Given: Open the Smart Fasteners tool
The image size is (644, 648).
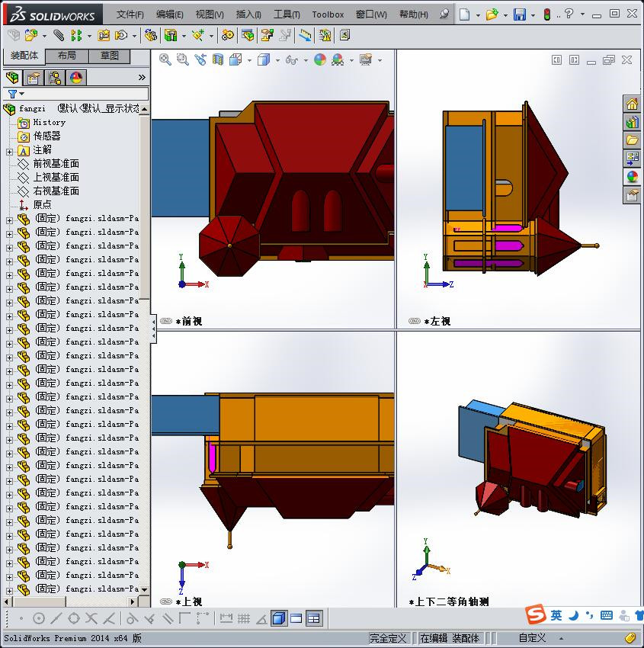Looking at the screenshot, I should point(104,36).
